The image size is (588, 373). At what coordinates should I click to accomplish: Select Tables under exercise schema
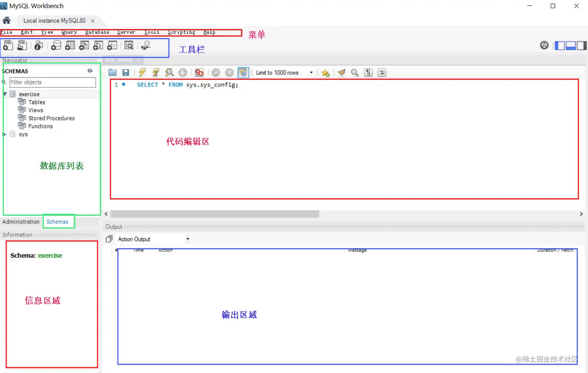point(37,102)
